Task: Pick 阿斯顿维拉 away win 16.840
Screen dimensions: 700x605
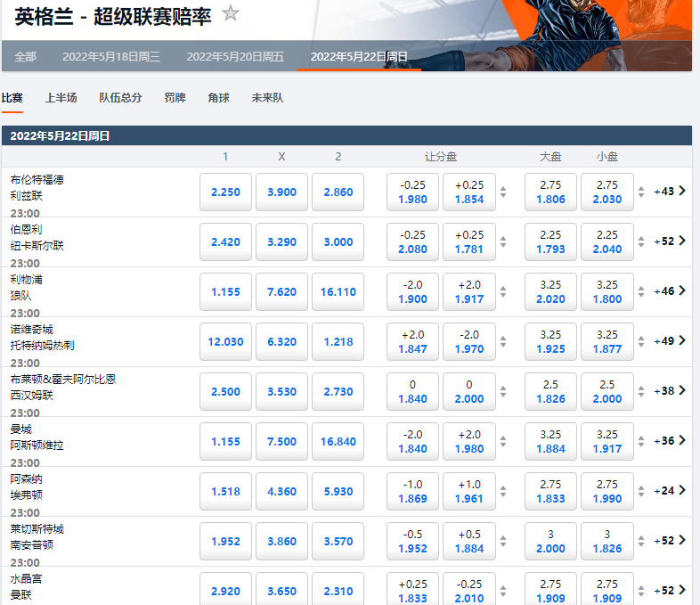Action: [x=338, y=442]
